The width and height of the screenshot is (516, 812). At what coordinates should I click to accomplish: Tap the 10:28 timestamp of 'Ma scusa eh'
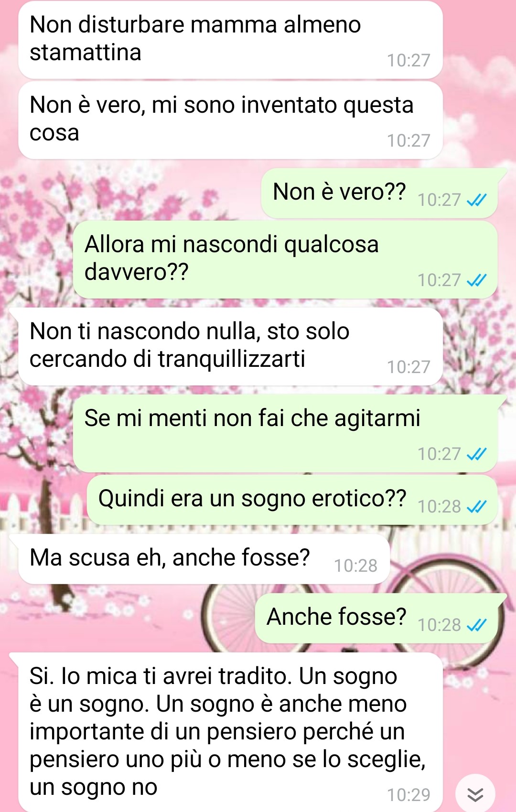[355, 566]
